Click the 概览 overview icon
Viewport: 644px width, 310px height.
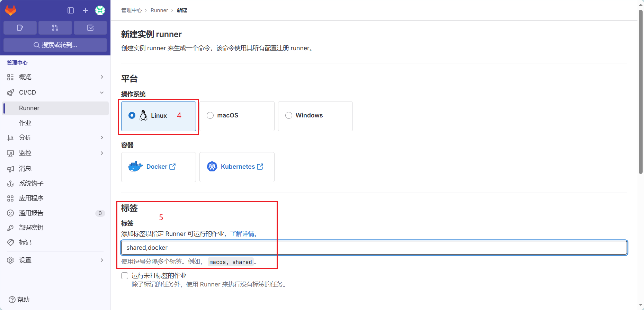[x=10, y=77]
